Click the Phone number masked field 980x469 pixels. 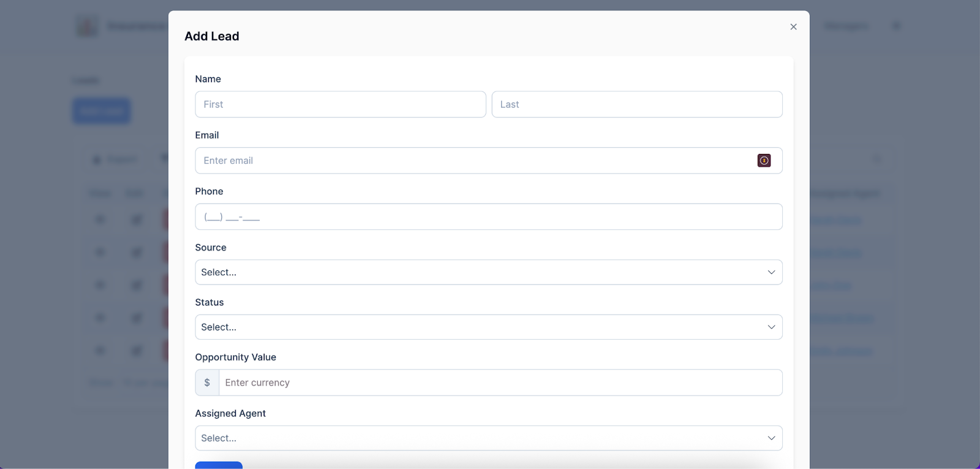click(x=488, y=217)
